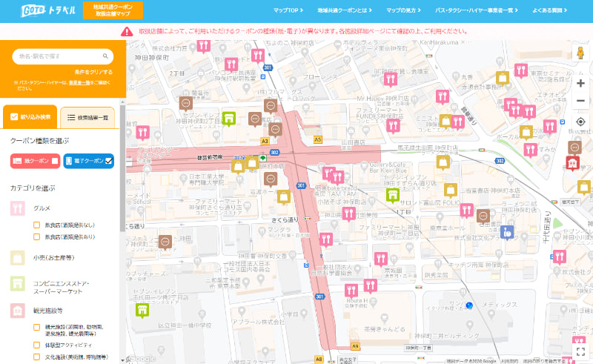Open the yellow shopping marker left of 三省堂書店

[451, 191]
